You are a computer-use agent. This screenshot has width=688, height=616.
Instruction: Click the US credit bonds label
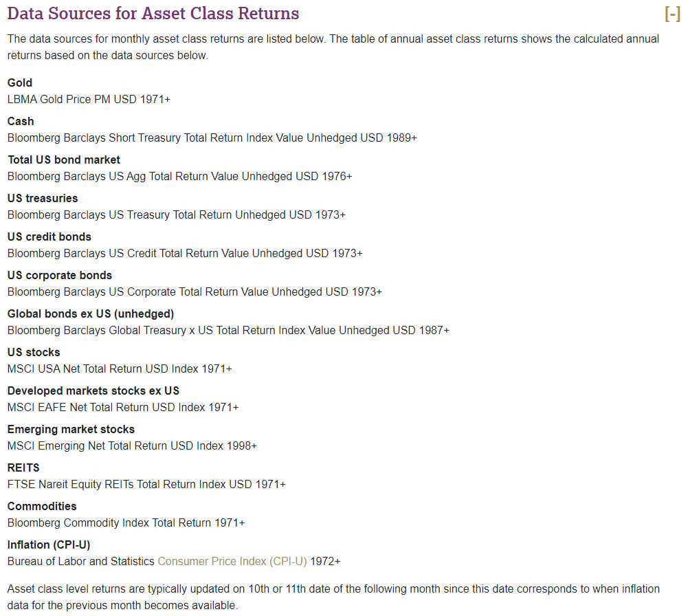tap(49, 236)
